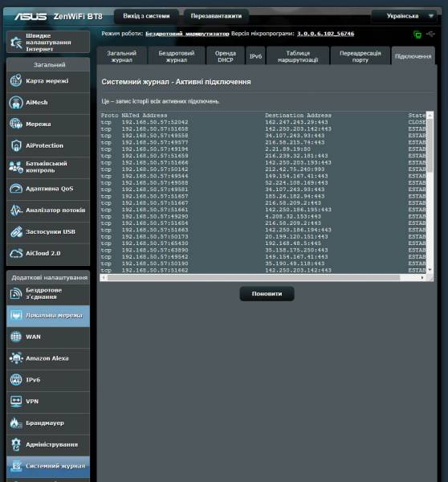
Task: Open AiMesh icon in sidebar
Action: tap(16, 102)
